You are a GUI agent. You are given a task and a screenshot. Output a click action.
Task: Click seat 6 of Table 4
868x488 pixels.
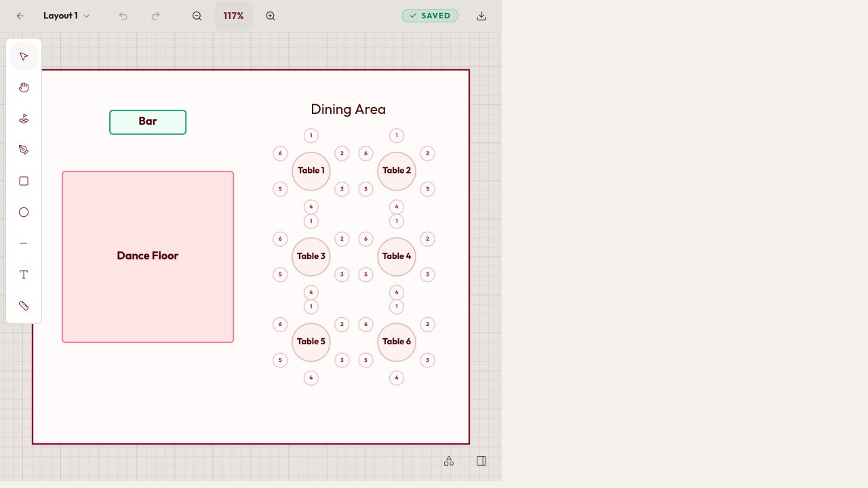[366, 239]
